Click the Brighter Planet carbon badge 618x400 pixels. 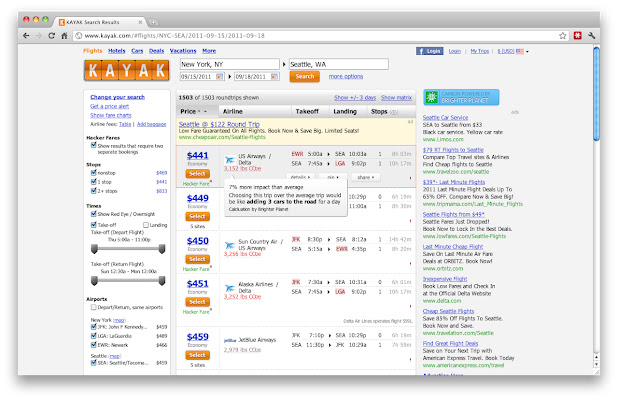point(461,97)
